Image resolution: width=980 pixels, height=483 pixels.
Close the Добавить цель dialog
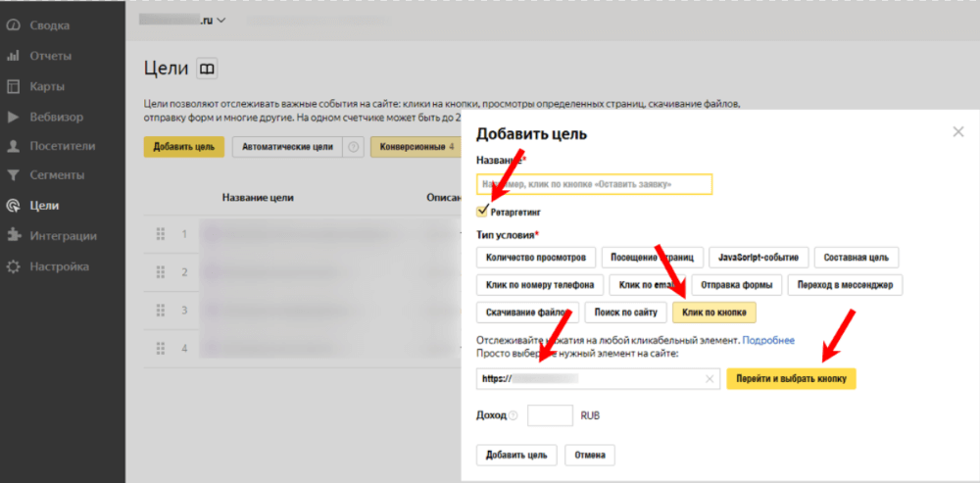(x=957, y=131)
